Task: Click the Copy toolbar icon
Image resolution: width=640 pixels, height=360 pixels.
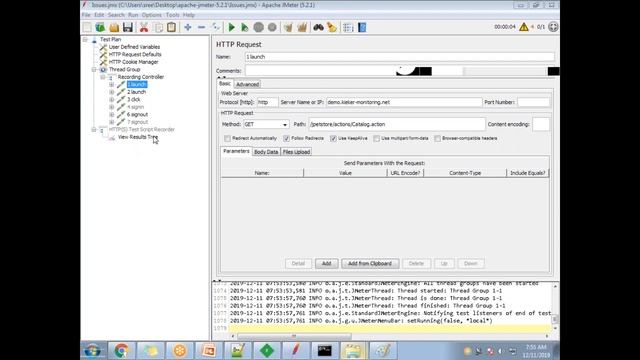Action: (158, 27)
